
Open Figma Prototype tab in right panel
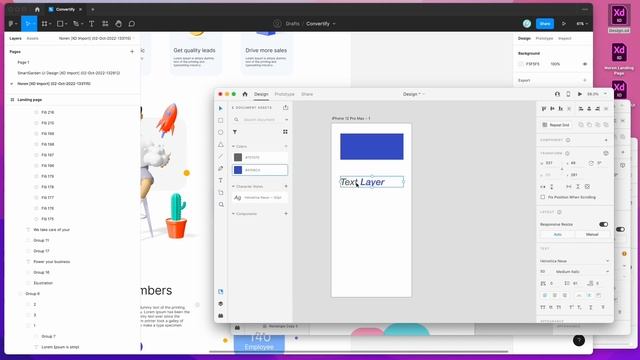point(544,38)
